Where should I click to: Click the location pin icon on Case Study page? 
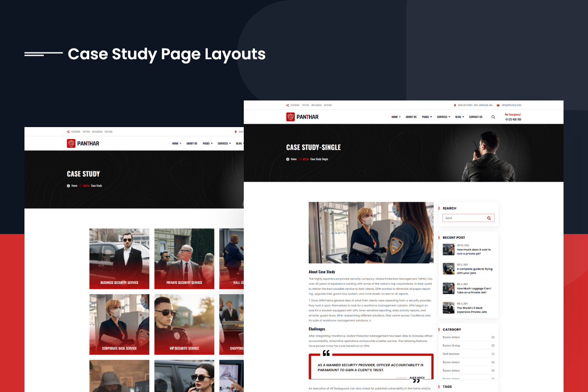(x=236, y=132)
